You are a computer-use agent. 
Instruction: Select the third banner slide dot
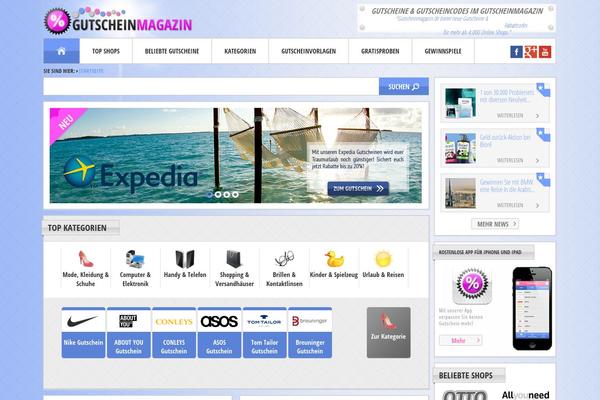point(227,194)
